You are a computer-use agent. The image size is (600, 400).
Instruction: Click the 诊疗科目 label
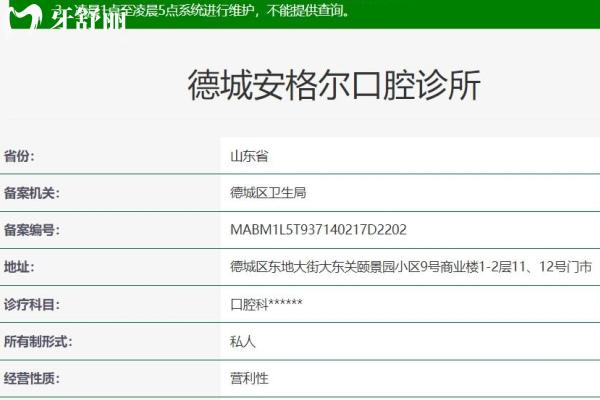pyautogui.click(x=32, y=305)
